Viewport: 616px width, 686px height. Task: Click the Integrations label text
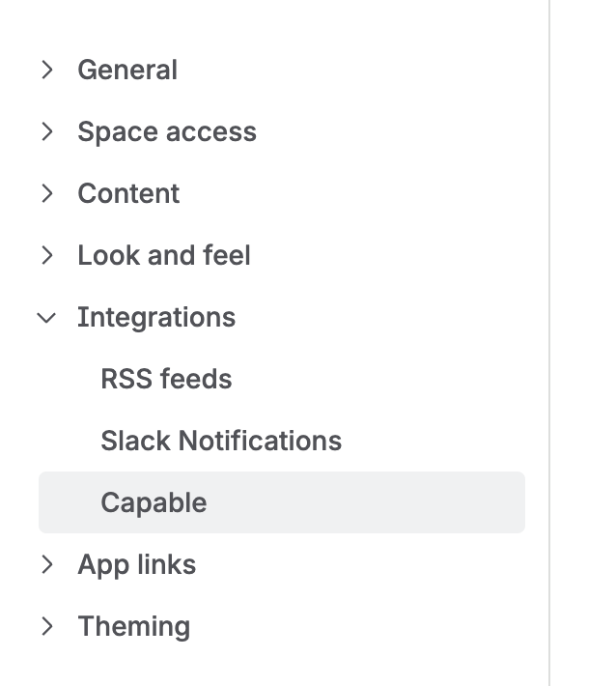coord(156,317)
